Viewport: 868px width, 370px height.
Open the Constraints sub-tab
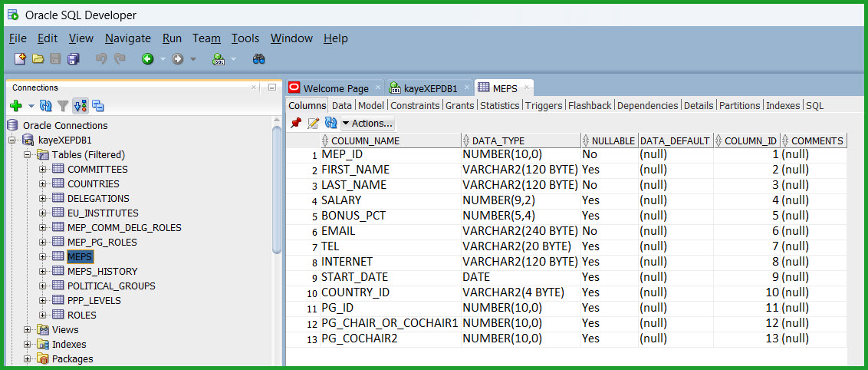[x=415, y=105]
